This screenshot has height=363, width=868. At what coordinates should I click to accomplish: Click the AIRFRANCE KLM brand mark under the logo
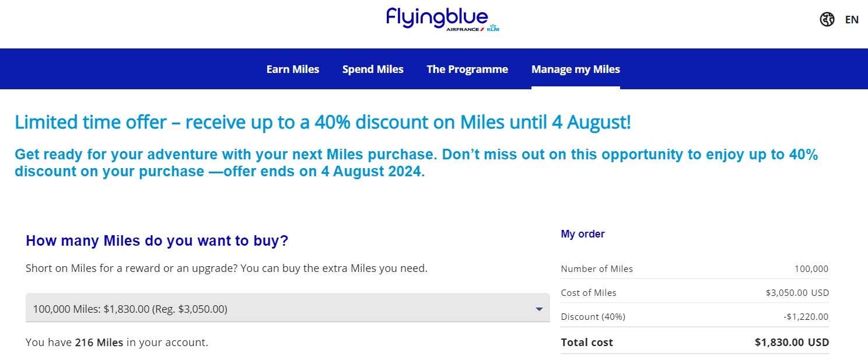[471, 28]
